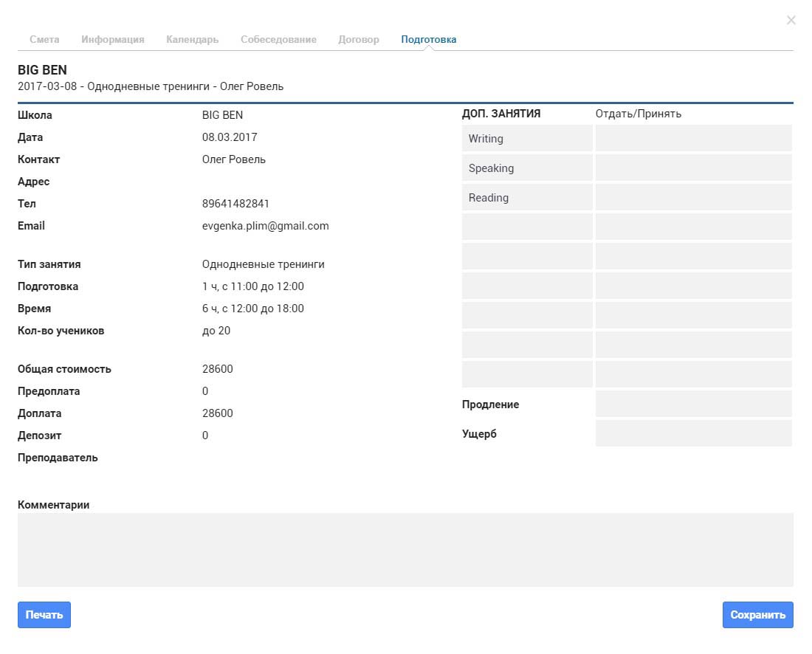Open the Смета tab
The image size is (812, 654).
tap(44, 39)
